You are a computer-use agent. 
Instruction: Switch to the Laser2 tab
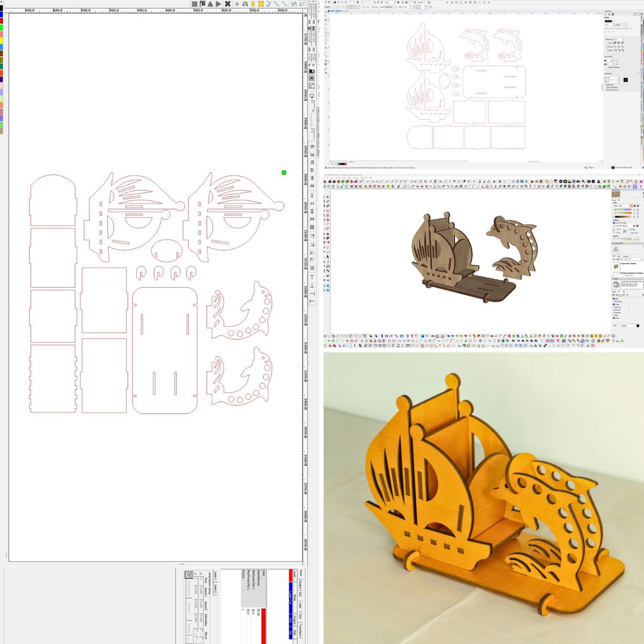(216, 590)
